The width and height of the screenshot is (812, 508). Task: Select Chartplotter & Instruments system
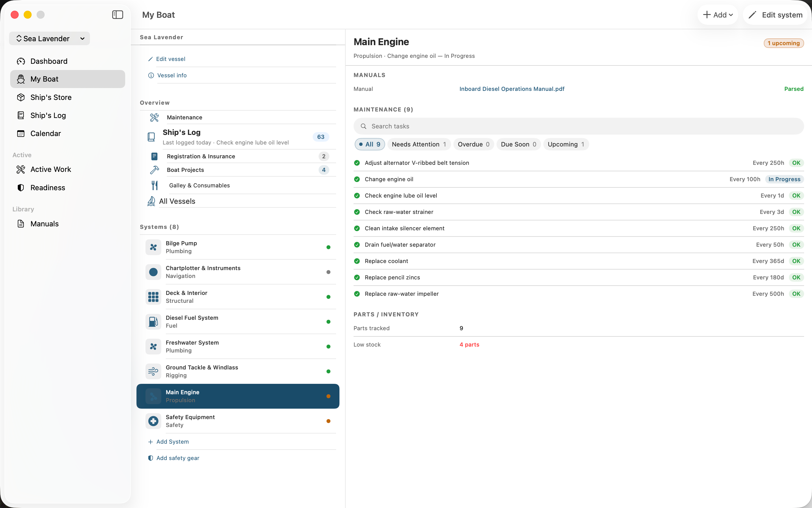coord(238,272)
